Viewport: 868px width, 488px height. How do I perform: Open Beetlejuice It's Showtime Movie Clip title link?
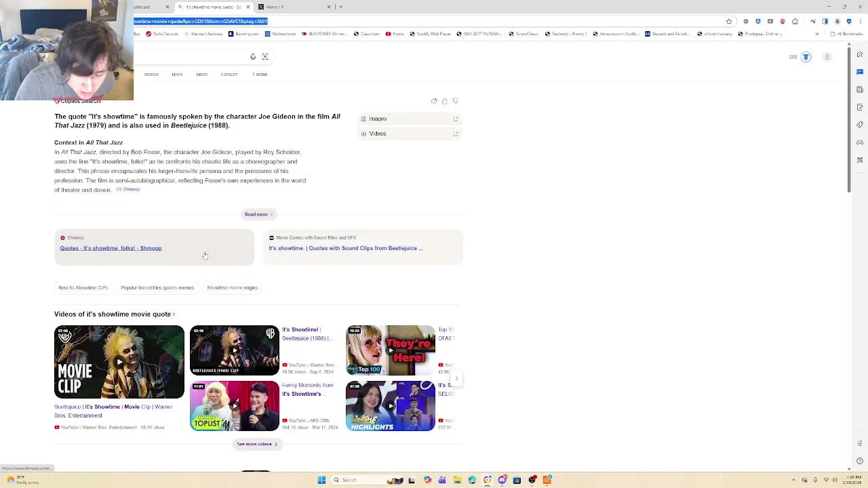(x=113, y=411)
